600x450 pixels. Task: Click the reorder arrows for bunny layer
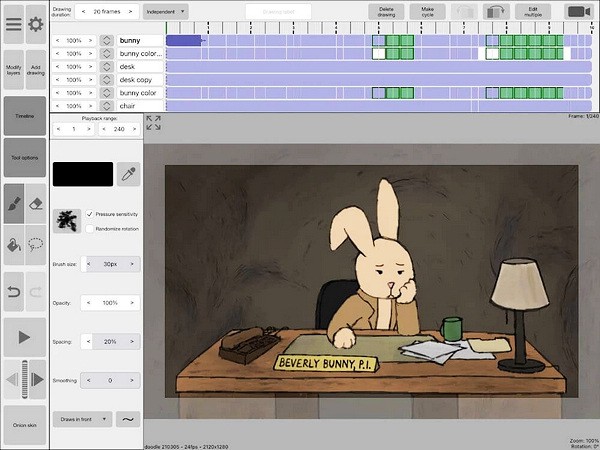pyautogui.click(x=107, y=40)
